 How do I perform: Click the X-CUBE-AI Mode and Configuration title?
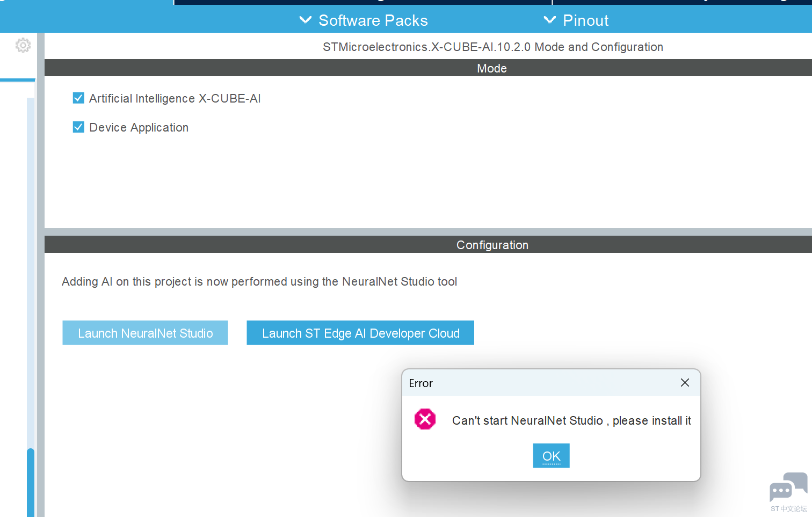[493, 47]
